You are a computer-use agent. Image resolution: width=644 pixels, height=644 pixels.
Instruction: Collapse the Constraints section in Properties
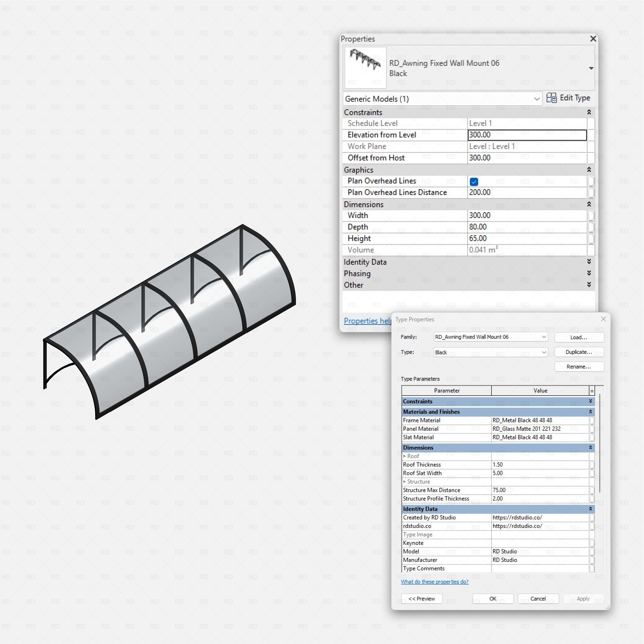(589, 112)
